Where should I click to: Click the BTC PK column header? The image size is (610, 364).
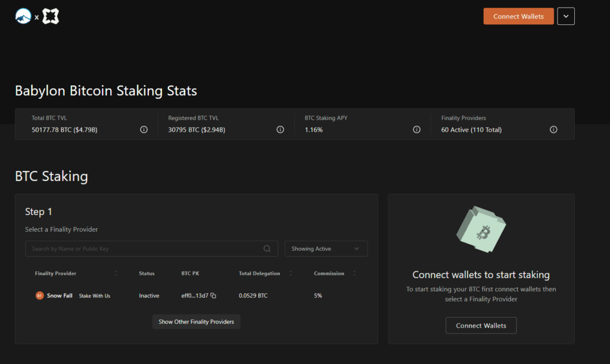coord(190,273)
